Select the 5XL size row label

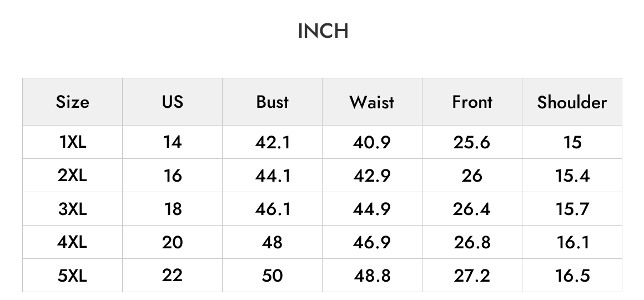click(72, 276)
